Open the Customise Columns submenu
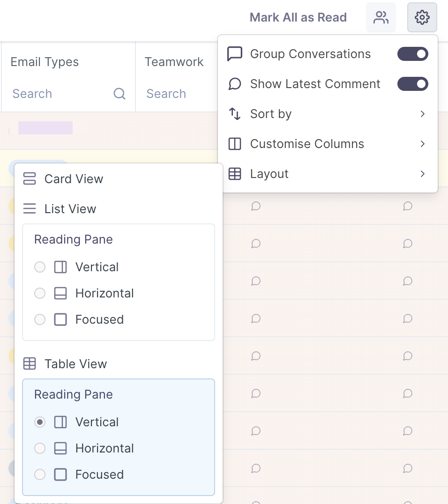 328,144
